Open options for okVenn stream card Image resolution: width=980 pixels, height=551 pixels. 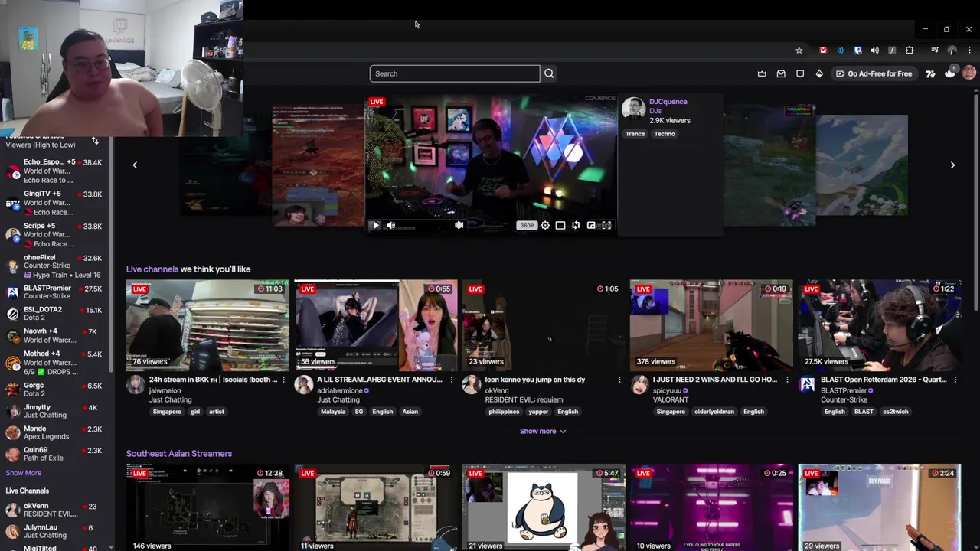click(619, 380)
